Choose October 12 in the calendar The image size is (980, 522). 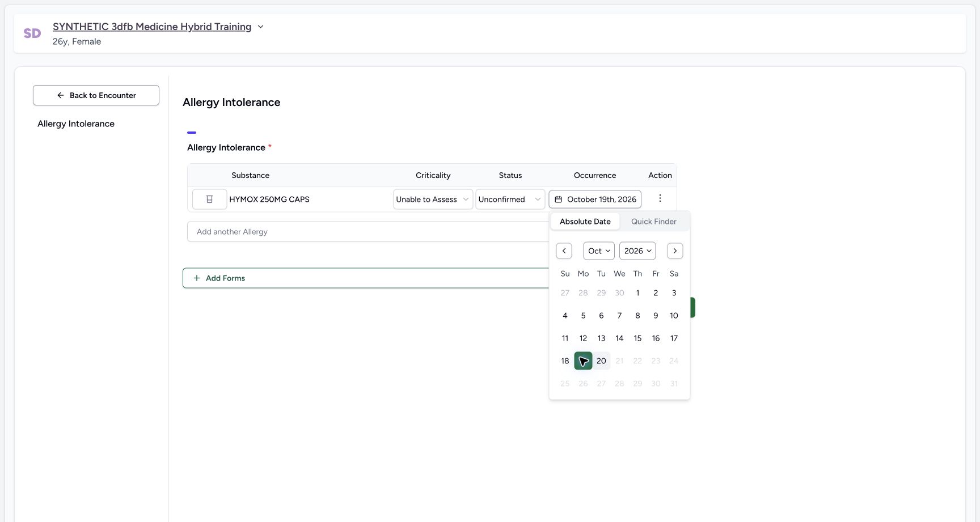coord(583,338)
